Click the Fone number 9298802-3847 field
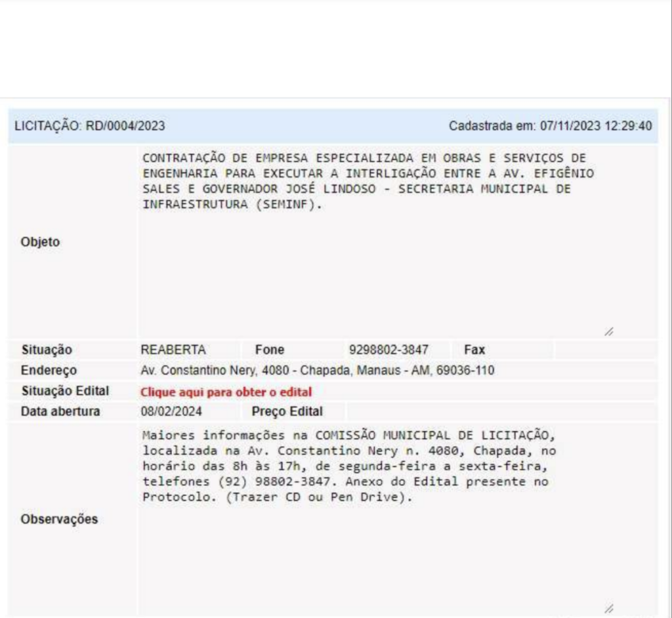This screenshot has height=618, width=672. pyautogui.click(x=388, y=350)
